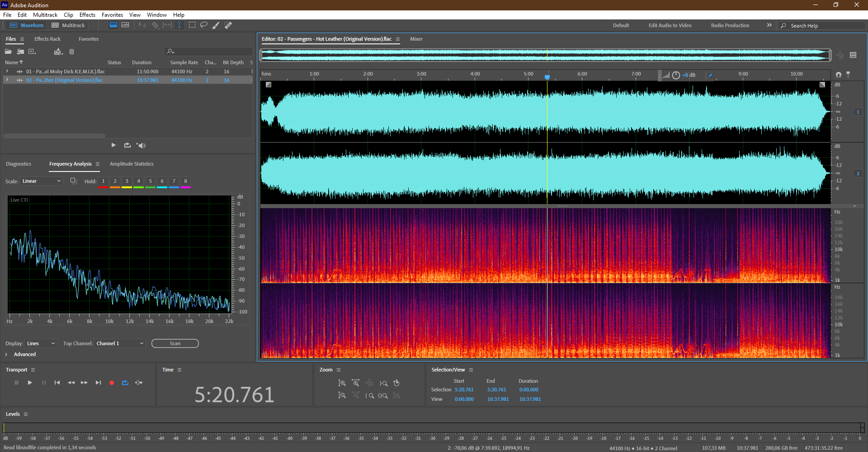
Task: Open the Scale dropdown set to Linear
Action: 42,181
